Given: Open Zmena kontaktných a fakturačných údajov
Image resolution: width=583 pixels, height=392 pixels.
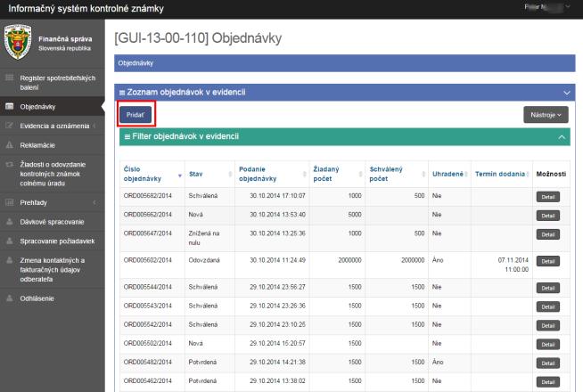Looking at the screenshot, I should tap(53, 270).
